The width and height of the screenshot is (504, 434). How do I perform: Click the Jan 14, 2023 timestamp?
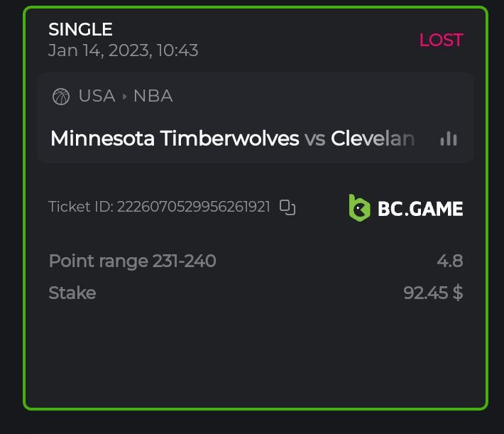tap(123, 50)
